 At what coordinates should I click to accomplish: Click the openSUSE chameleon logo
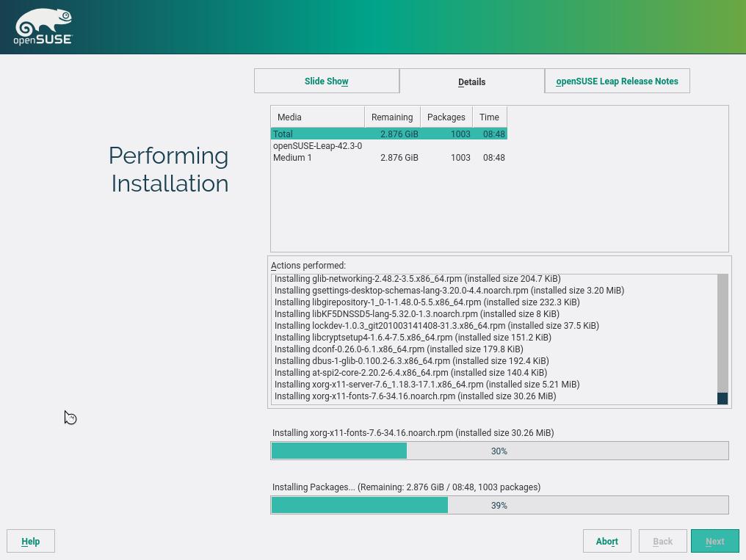(43, 27)
